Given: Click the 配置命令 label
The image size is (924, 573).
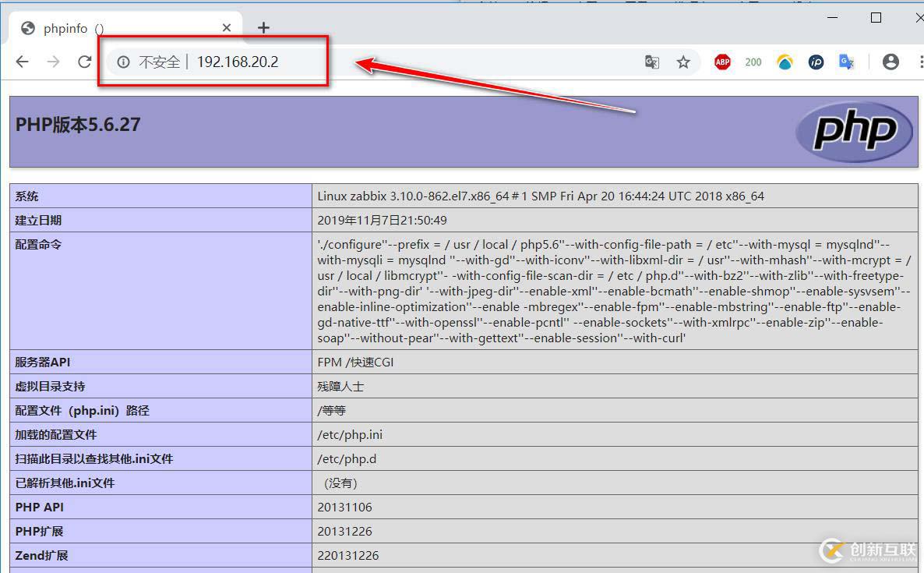Looking at the screenshot, I should click(38, 245).
